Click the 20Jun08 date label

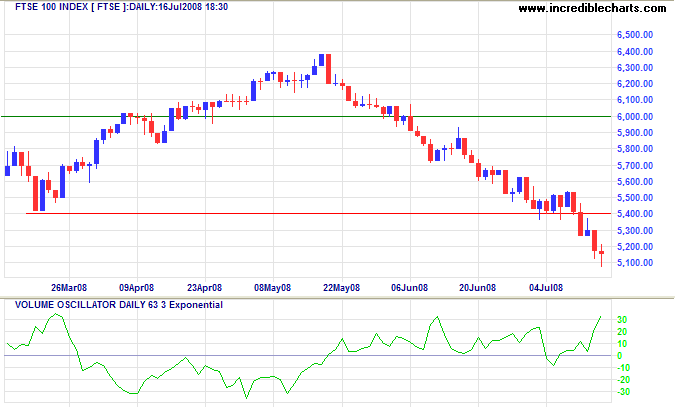coord(477,288)
